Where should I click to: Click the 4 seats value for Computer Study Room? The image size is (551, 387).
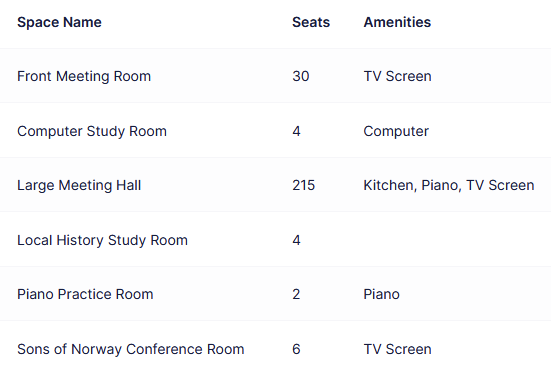[x=296, y=131]
